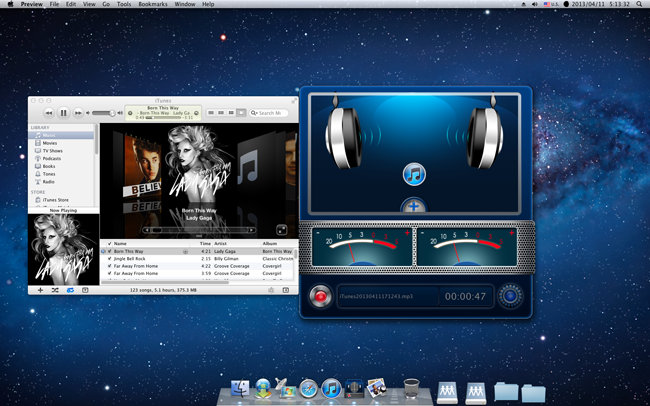Toggle shuffle in iTunes bottom bar
The image size is (650, 406).
55,290
